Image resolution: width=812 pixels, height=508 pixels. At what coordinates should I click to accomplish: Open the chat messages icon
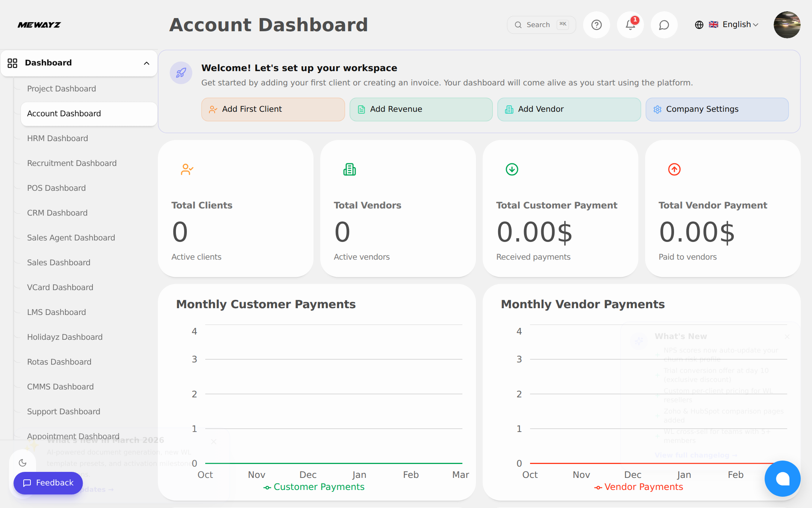click(x=664, y=25)
